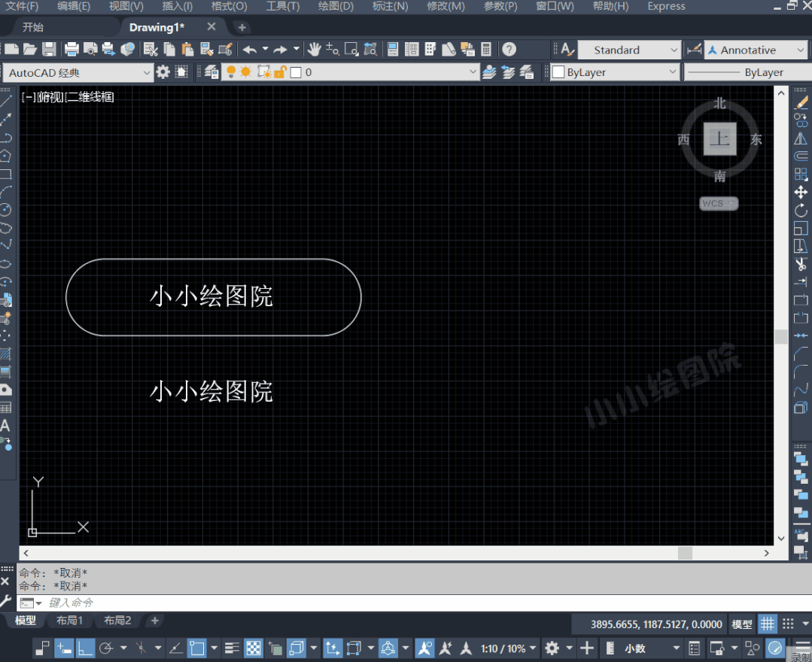Open the 绘图(D) menu
The width and height of the screenshot is (812, 662).
point(336,6)
